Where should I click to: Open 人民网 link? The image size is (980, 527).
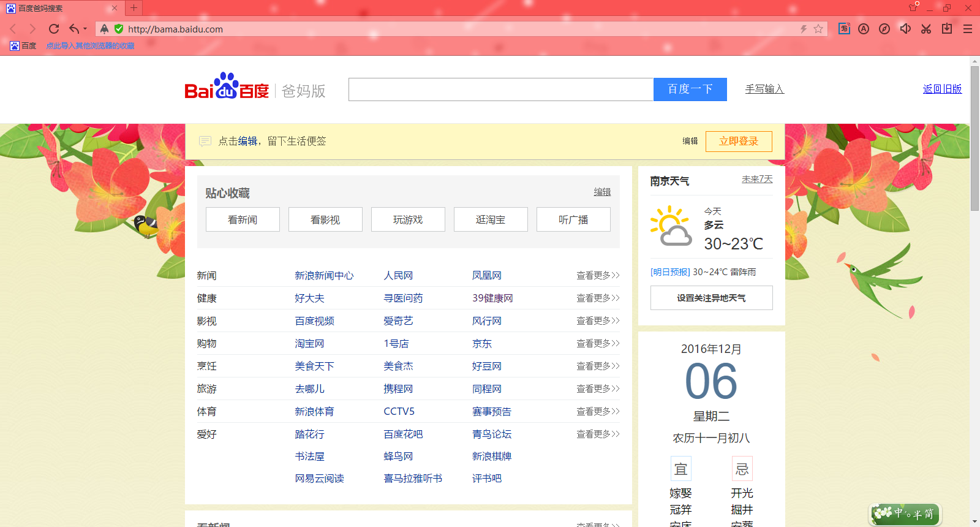(x=398, y=276)
